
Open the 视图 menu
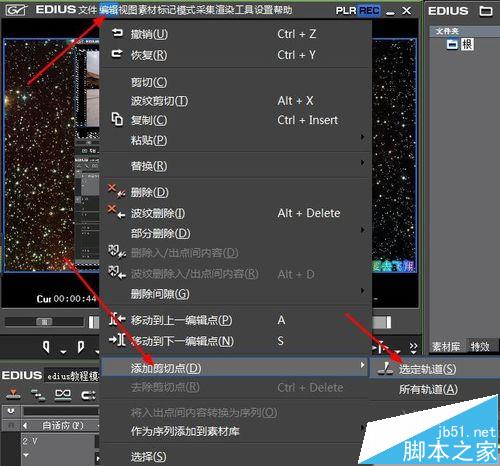(128, 10)
